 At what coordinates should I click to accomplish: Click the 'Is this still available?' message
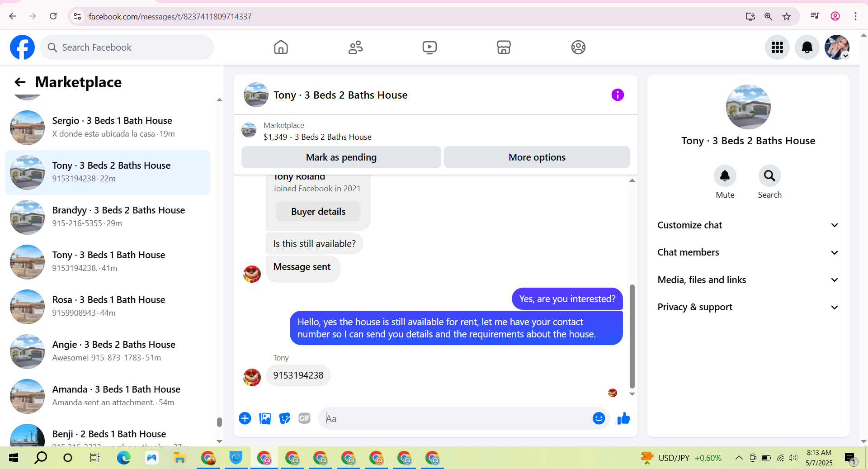coord(314,244)
